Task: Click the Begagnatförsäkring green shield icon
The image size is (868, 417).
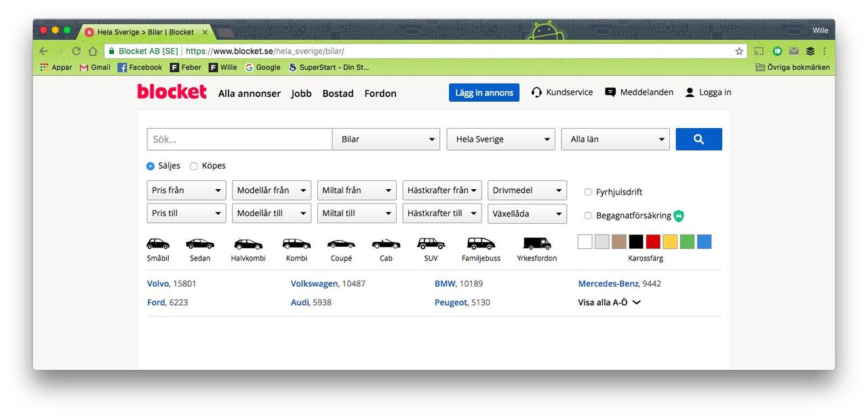Action: pyautogui.click(x=679, y=216)
